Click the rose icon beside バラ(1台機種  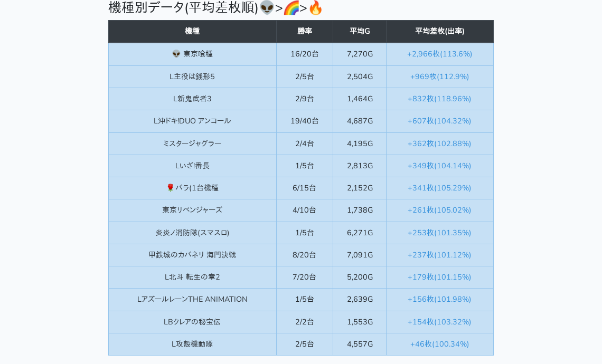pyautogui.click(x=170, y=188)
